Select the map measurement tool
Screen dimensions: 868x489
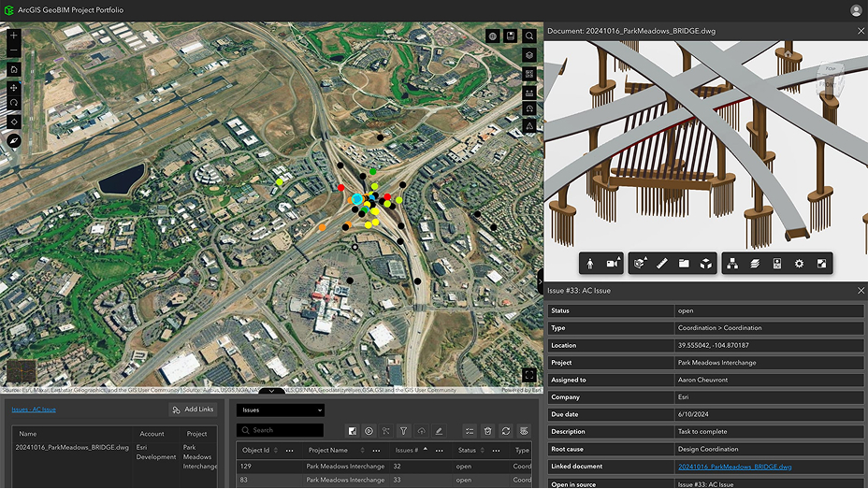[x=529, y=92]
